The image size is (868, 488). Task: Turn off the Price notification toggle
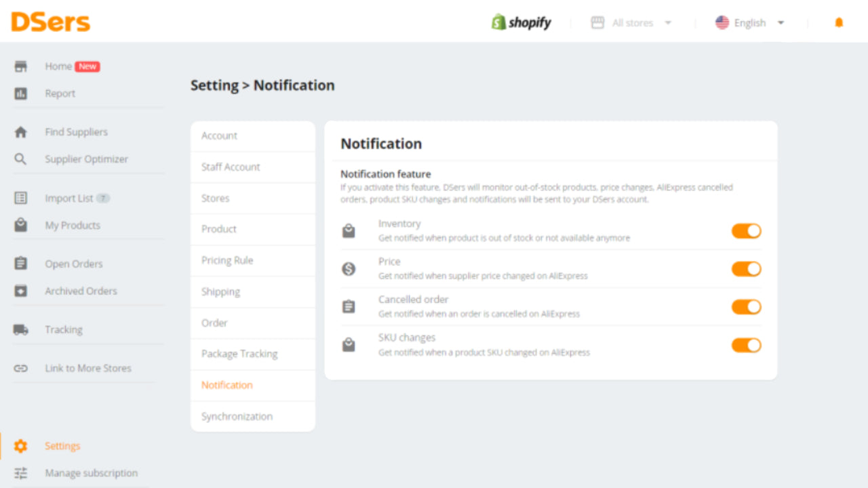746,269
